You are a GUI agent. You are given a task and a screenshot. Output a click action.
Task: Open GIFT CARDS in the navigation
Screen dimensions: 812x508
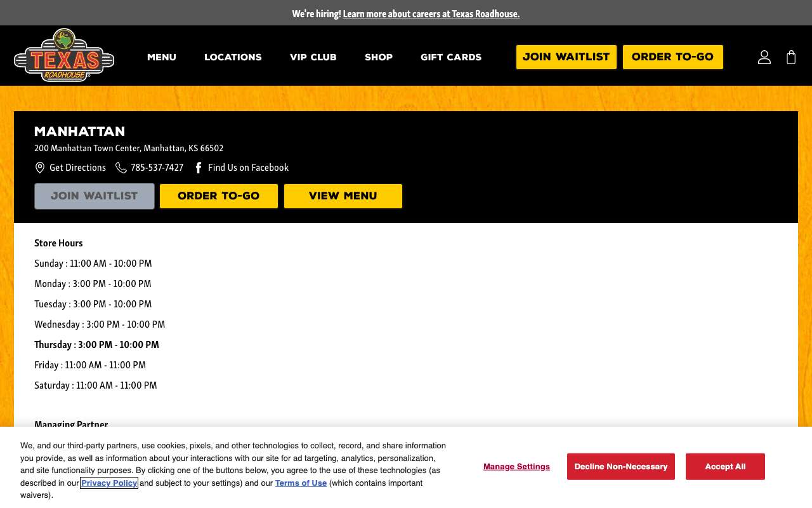pos(451,57)
